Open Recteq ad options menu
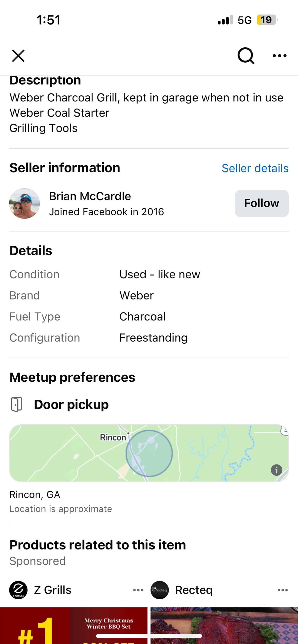The width and height of the screenshot is (298, 644). coord(283,590)
